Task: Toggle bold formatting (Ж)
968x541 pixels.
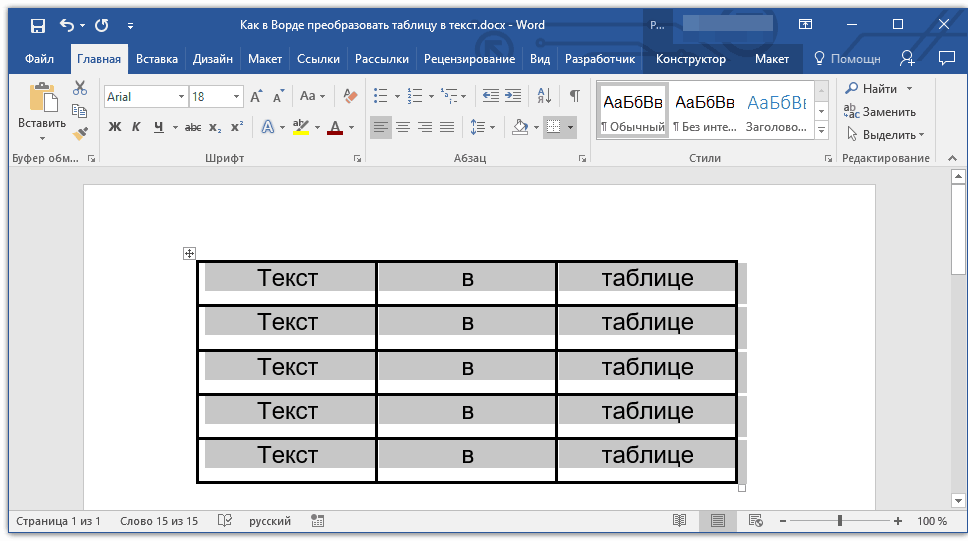Action: [115, 127]
